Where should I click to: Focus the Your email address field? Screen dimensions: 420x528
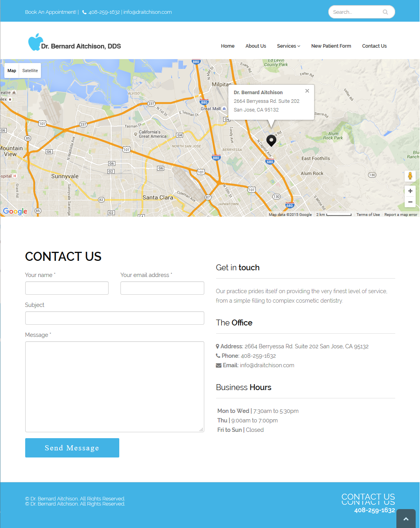pos(162,288)
